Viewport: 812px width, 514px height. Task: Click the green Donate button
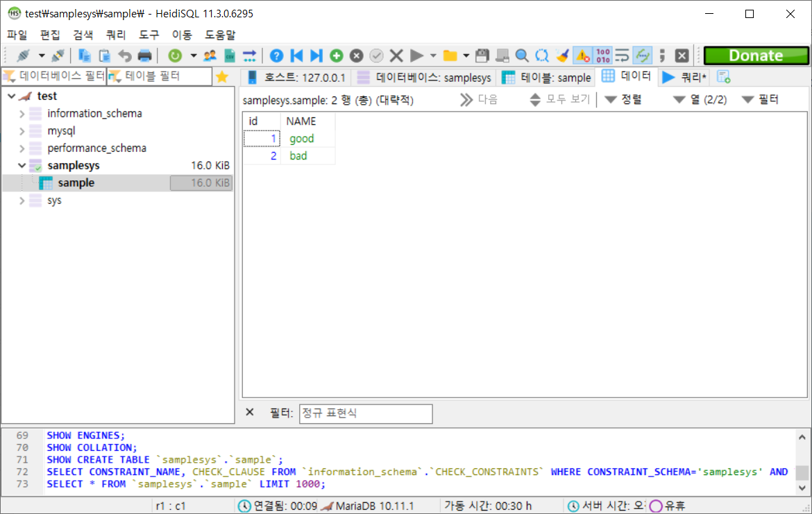click(756, 55)
